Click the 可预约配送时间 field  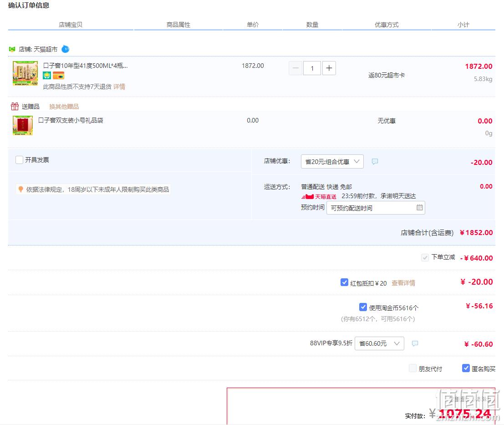pyautogui.click(x=376, y=208)
